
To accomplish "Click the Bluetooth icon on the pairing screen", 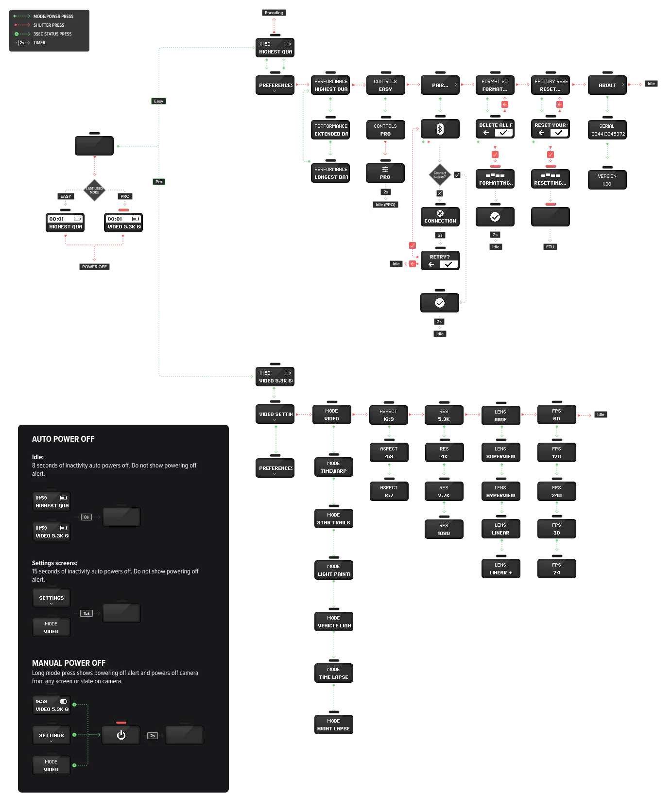I will coord(440,129).
